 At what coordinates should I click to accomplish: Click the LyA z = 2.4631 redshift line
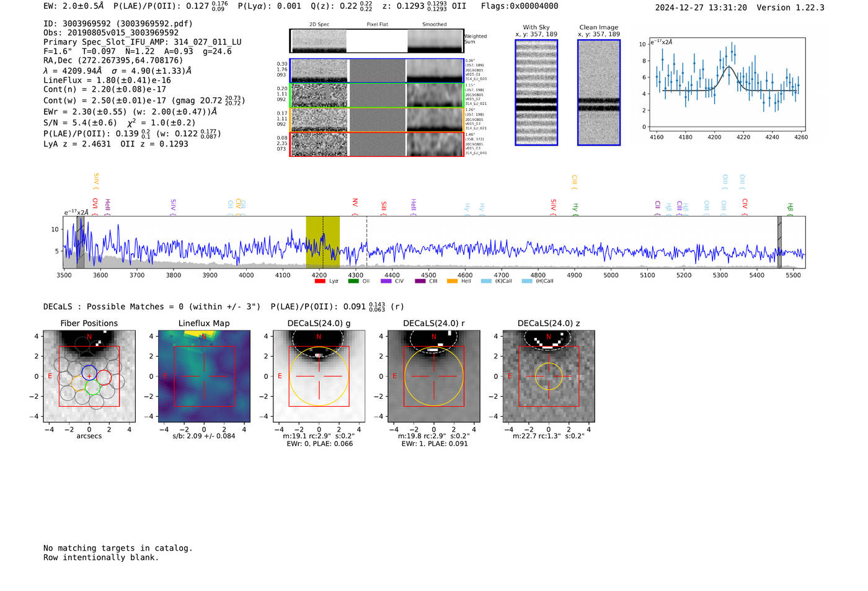tap(77, 144)
